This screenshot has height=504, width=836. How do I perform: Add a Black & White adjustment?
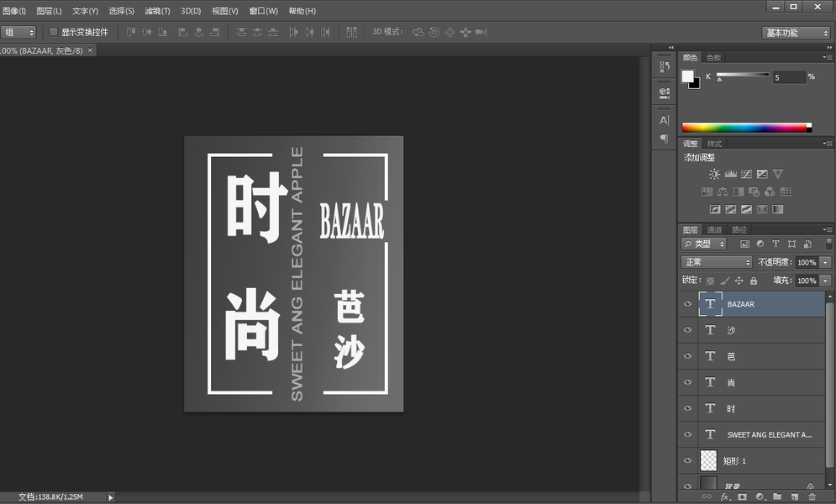click(739, 192)
